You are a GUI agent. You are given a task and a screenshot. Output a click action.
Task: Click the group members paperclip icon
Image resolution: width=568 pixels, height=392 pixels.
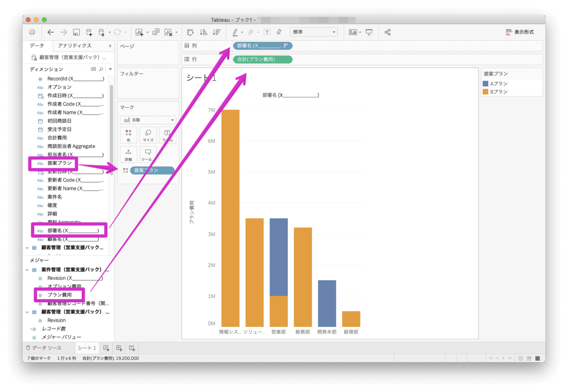pyautogui.click(x=251, y=32)
